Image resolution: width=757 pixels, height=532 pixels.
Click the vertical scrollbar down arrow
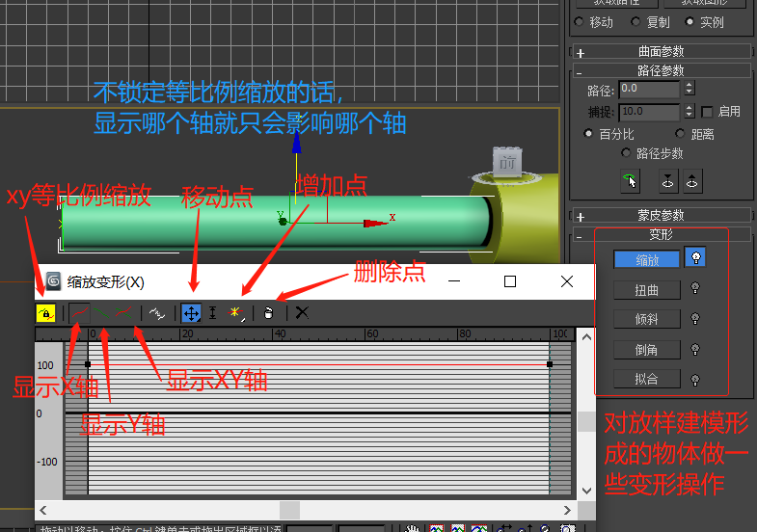[x=586, y=491]
